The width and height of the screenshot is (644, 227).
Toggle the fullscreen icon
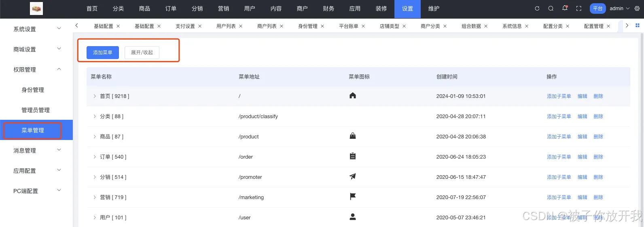click(579, 8)
